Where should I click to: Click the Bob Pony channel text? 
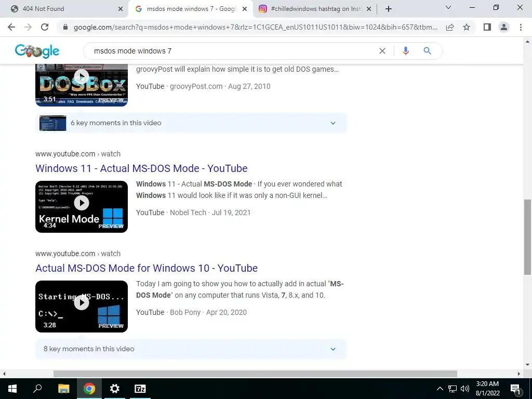(x=185, y=312)
